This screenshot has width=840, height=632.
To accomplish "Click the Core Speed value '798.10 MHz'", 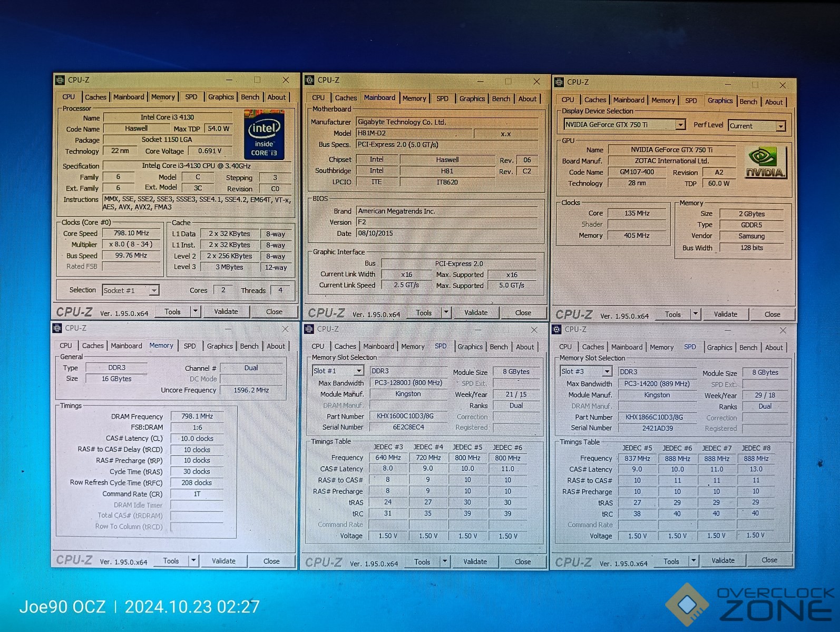I will tap(132, 233).
